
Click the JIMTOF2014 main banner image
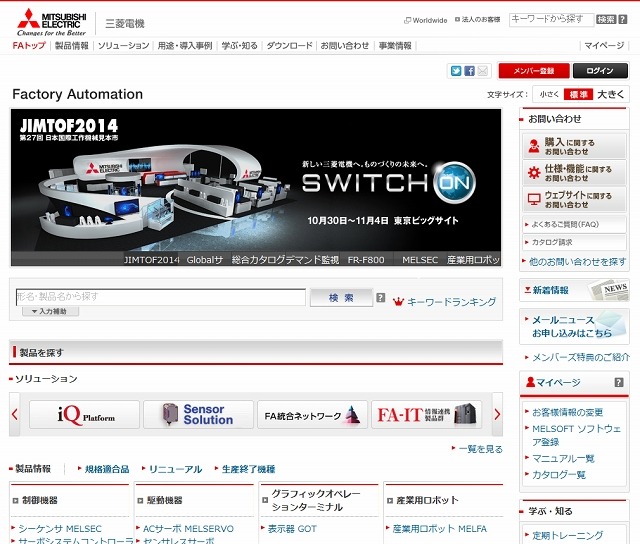(x=256, y=180)
